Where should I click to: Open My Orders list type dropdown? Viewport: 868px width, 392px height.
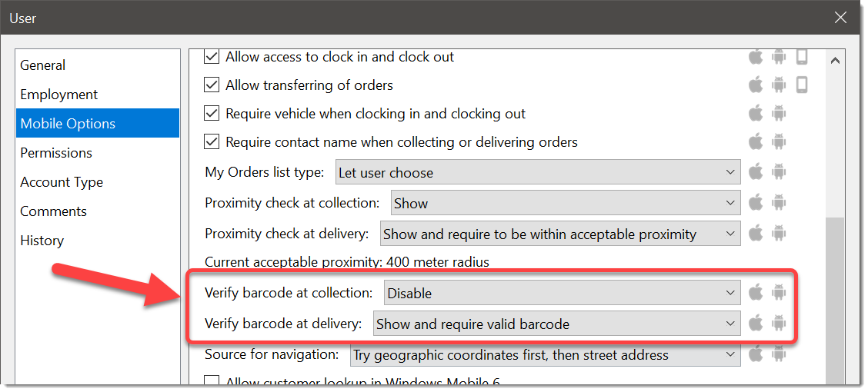tap(538, 172)
